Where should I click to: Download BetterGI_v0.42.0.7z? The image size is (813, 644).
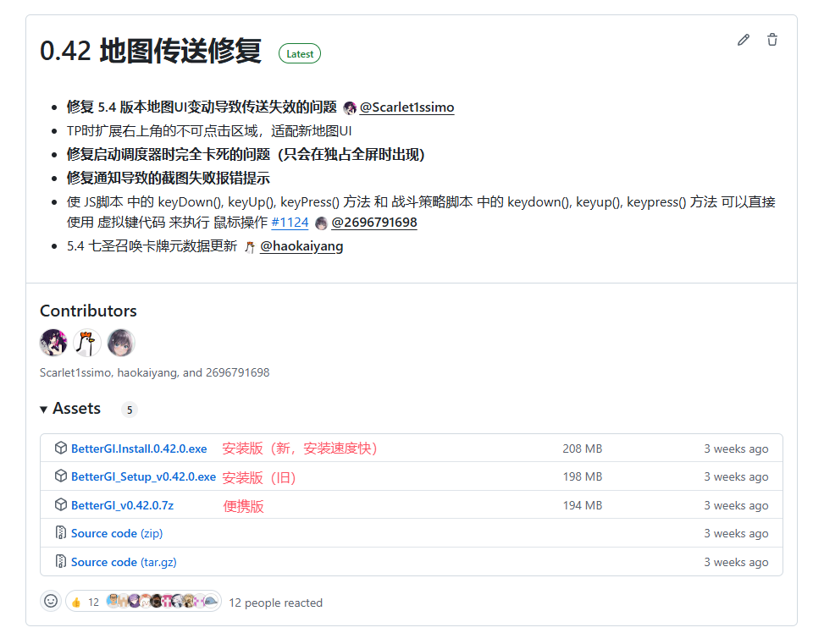point(122,505)
